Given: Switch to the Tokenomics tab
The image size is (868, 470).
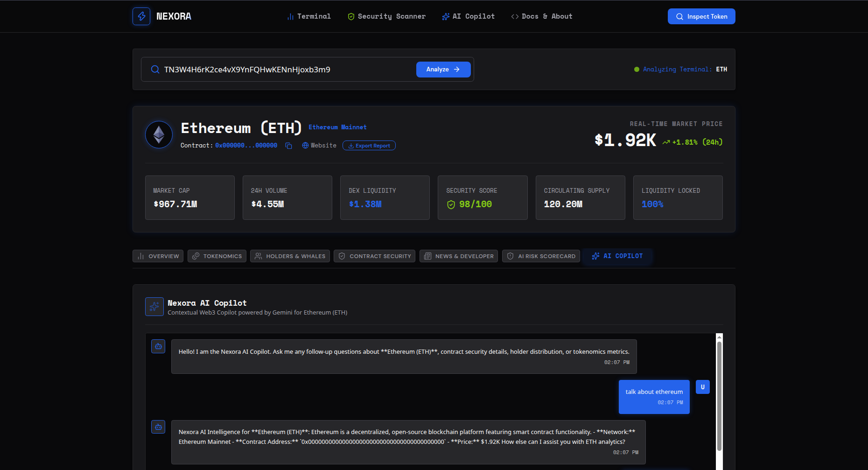Looking at the screenshot, I should [217, 256].
